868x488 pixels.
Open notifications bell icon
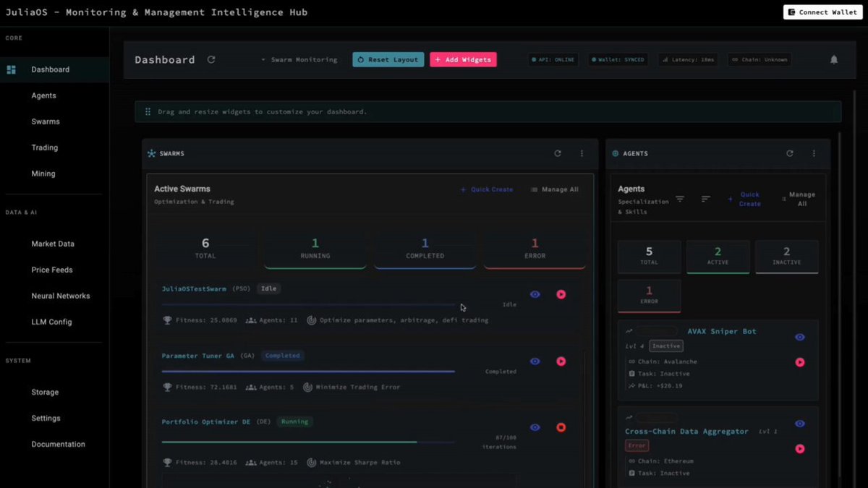click(x=834, y=59)
